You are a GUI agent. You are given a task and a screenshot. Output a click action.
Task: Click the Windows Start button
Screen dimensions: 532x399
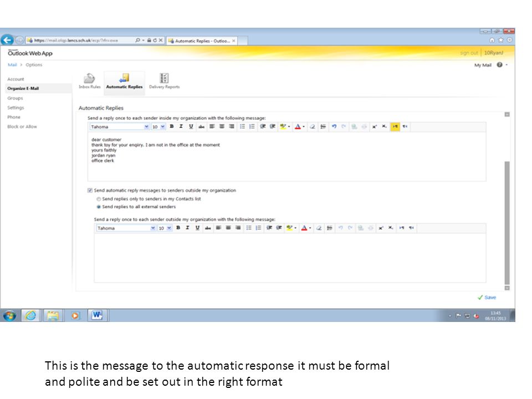pos(9,315)
